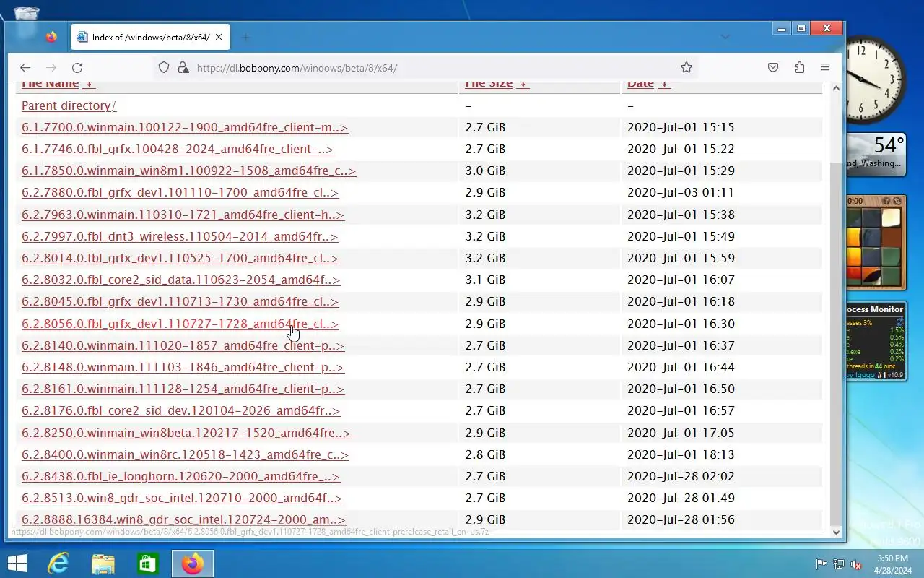This screenshot has height=578, width=924.
Task: Click the 6.1.7850.0.winmain_win8m1 file link
Action: [188, 171]
